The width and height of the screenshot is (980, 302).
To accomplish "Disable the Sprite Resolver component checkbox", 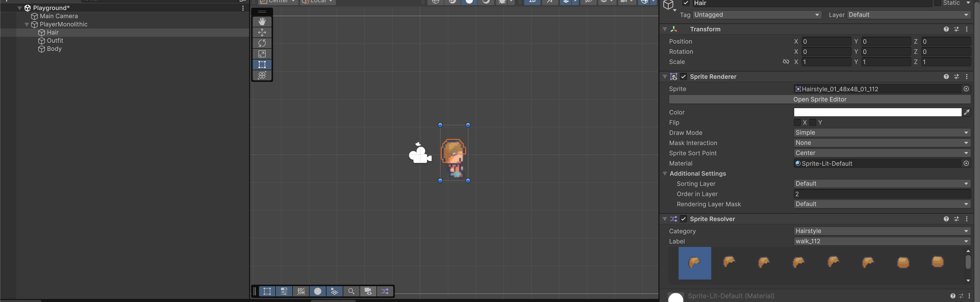I will [x=684, y=219].
